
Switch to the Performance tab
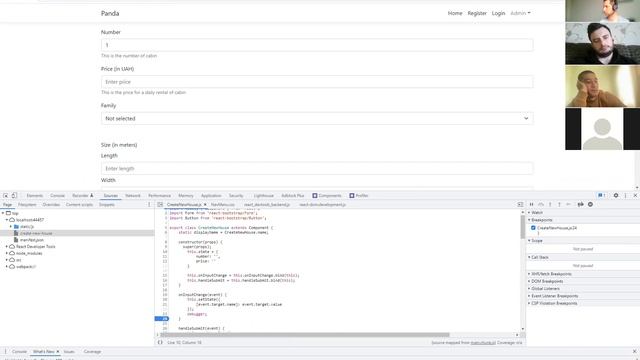pos(160,196)
